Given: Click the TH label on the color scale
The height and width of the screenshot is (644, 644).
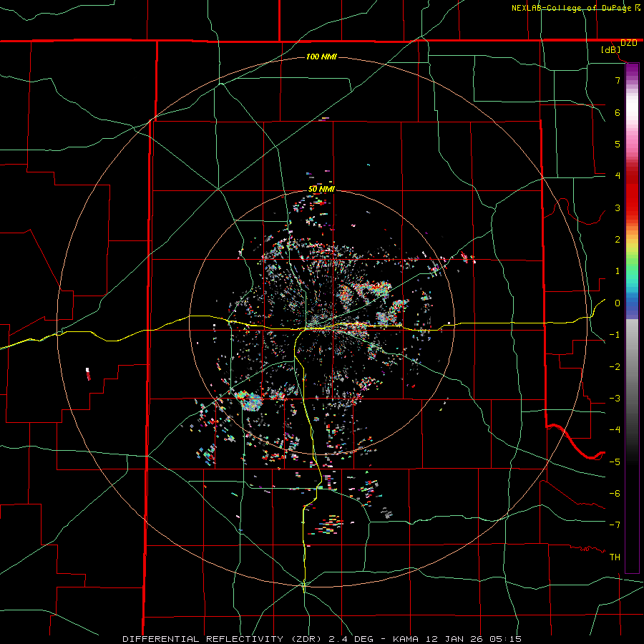Looking at the screenshot, I should click(x=615, y=557).
